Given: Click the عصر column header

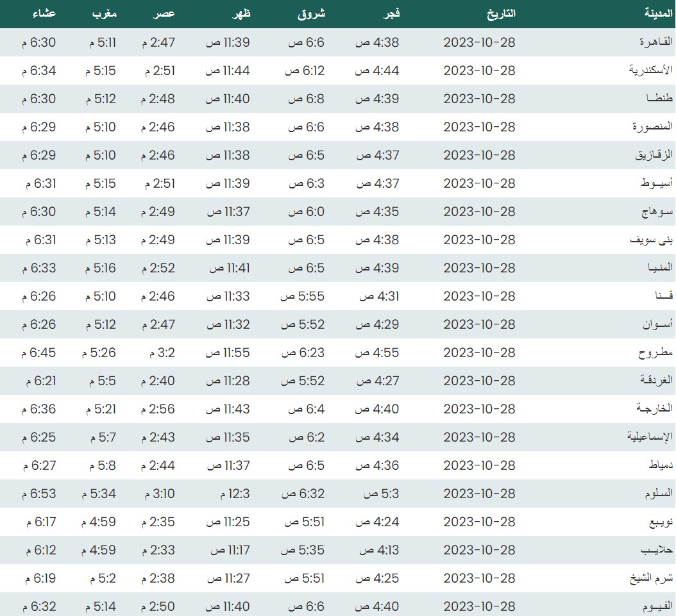Looking at the screenshot, I should pos(164,13).
